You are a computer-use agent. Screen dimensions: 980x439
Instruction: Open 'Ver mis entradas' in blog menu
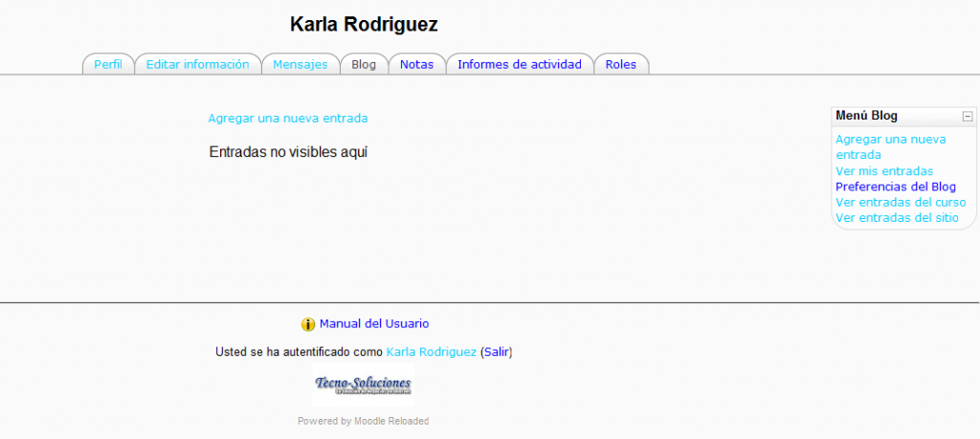point(883,171)
